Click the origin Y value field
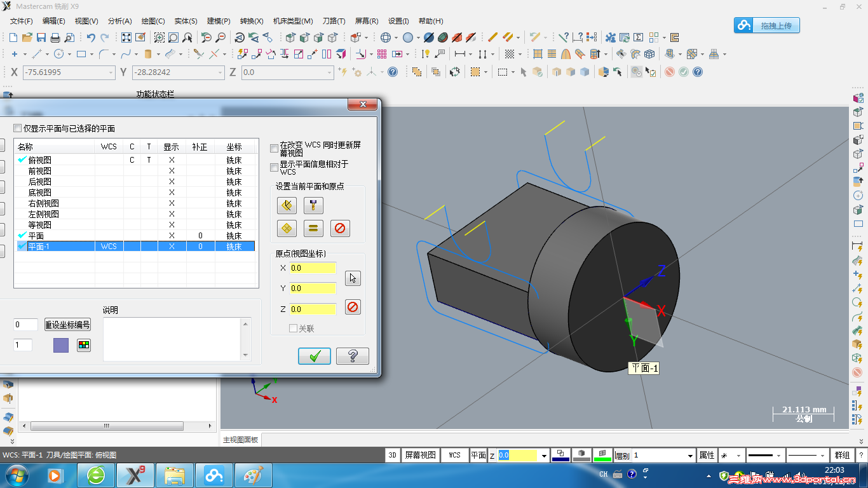The height and width of the screenshot is (488, 868). click(x=313, y=288)
